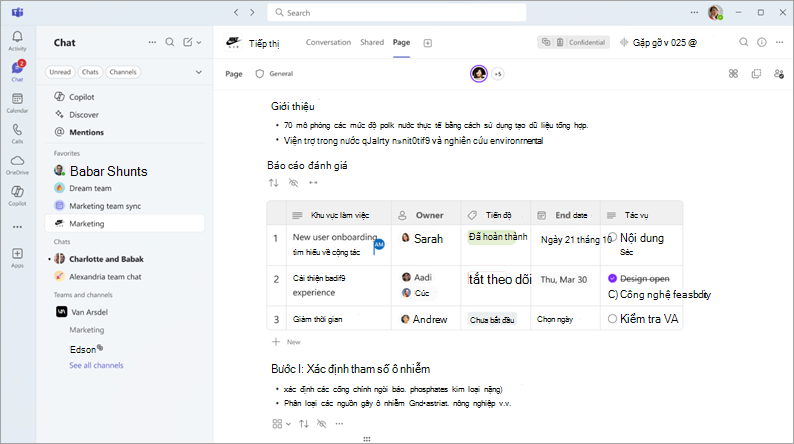
Task: Start a new chat compose icon
Action: [x=188, y=43]
